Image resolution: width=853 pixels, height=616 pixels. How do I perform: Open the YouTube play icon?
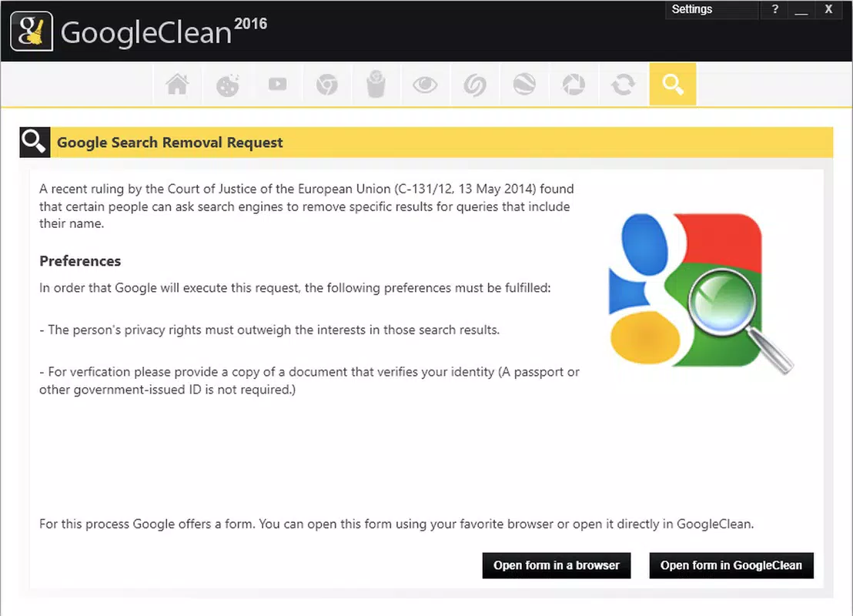[x=277, y=85]
